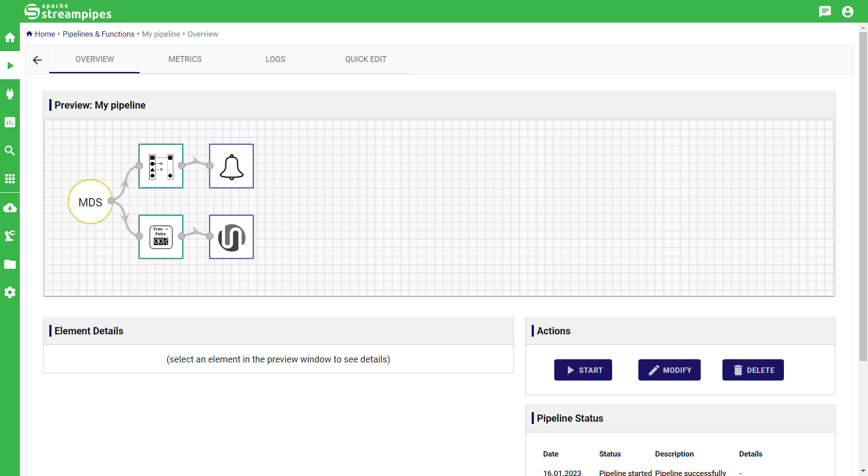Click the Start pipeline button
The width and height of the screenshot is (868, 476).
(x=583, y=370)
